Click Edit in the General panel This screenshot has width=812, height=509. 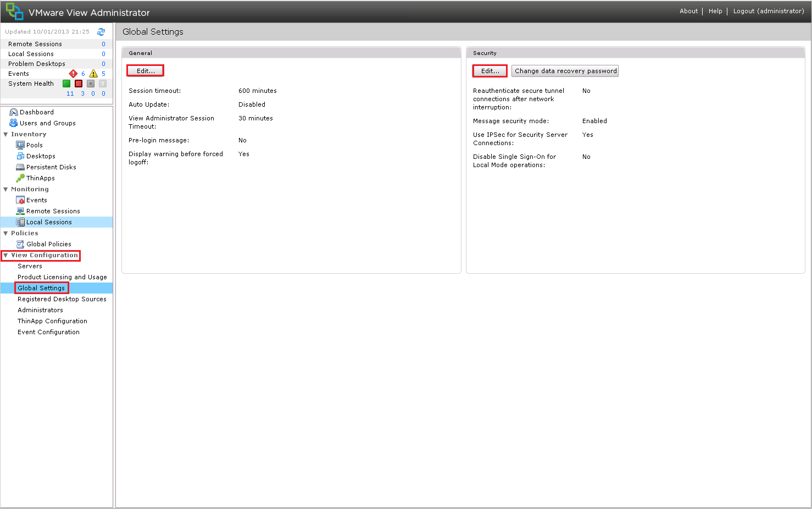[146, 71]
